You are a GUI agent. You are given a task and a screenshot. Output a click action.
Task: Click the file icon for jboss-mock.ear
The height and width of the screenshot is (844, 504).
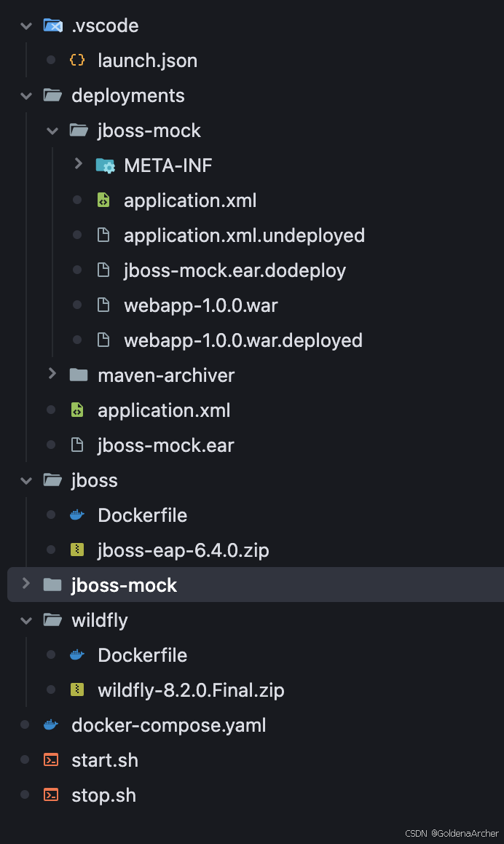(77, 445)
